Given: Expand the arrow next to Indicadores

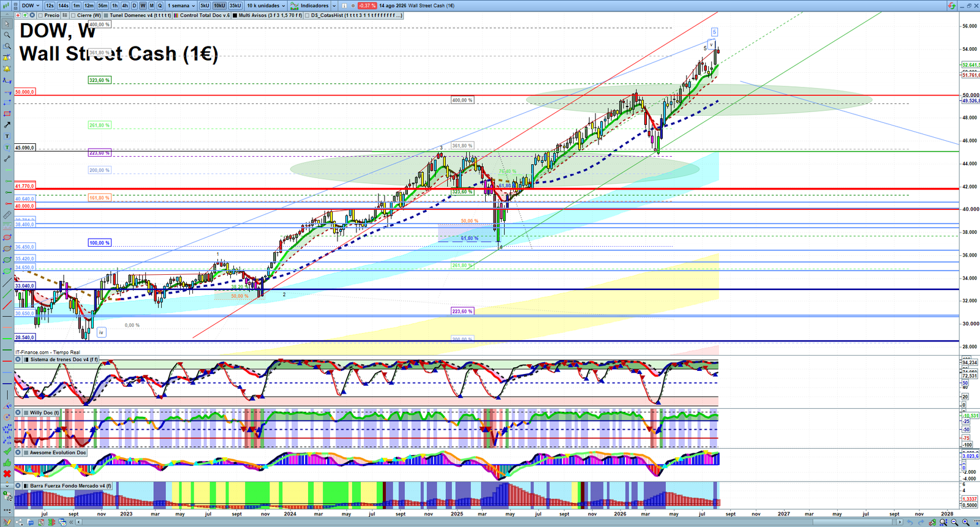Looking at the screenshot, I should click(x=334, y=6).
